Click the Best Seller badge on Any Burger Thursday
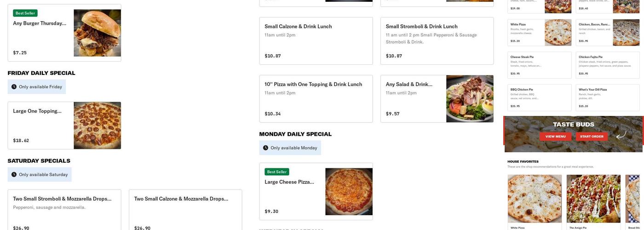Image resolution: width=644 pixels, height=230 pixels. [25, 13]
